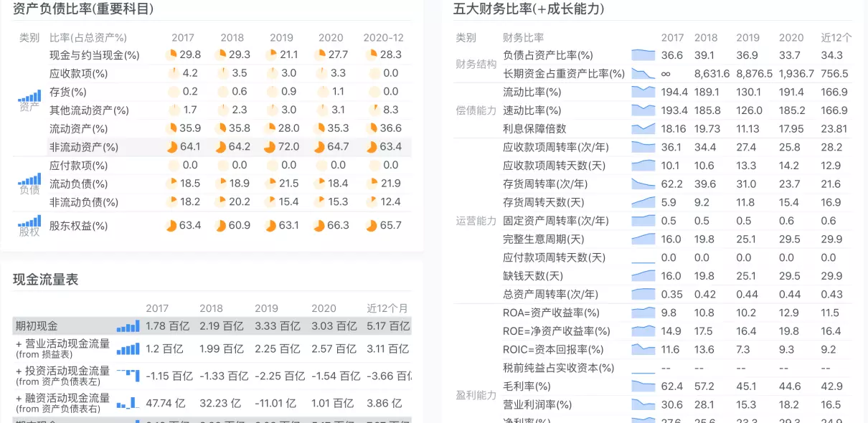Open the ROA=资产收益率(%) sparkline

coord(643,313)
